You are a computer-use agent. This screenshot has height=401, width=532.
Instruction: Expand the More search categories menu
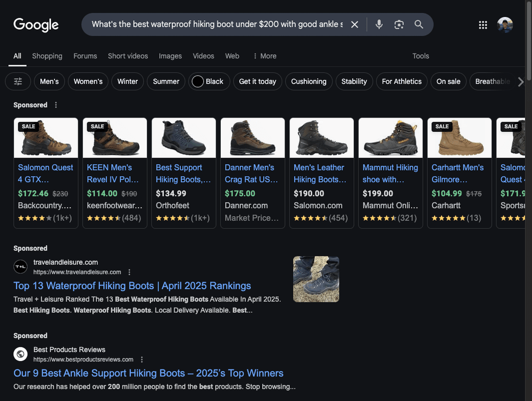(x=265, y=56)
